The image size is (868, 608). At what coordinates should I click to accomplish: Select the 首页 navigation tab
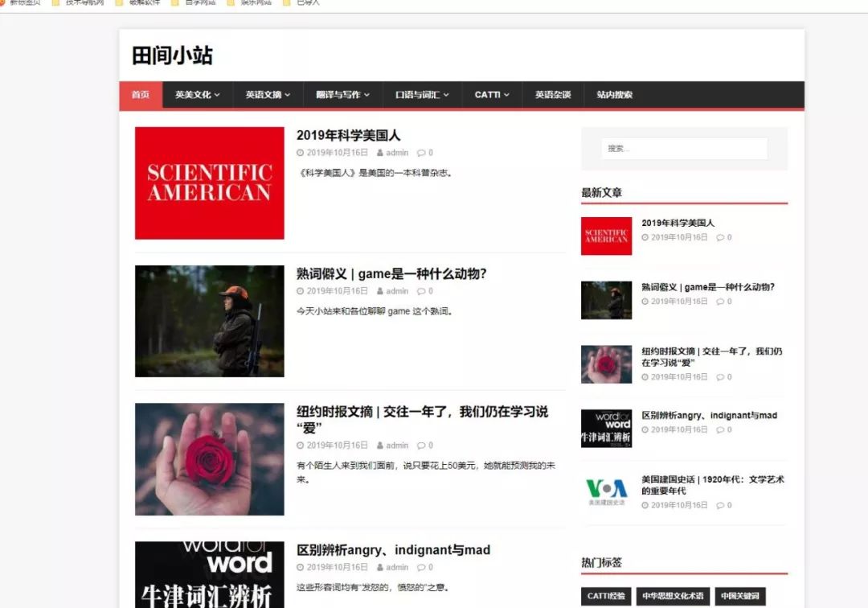[x=140, y=94]
